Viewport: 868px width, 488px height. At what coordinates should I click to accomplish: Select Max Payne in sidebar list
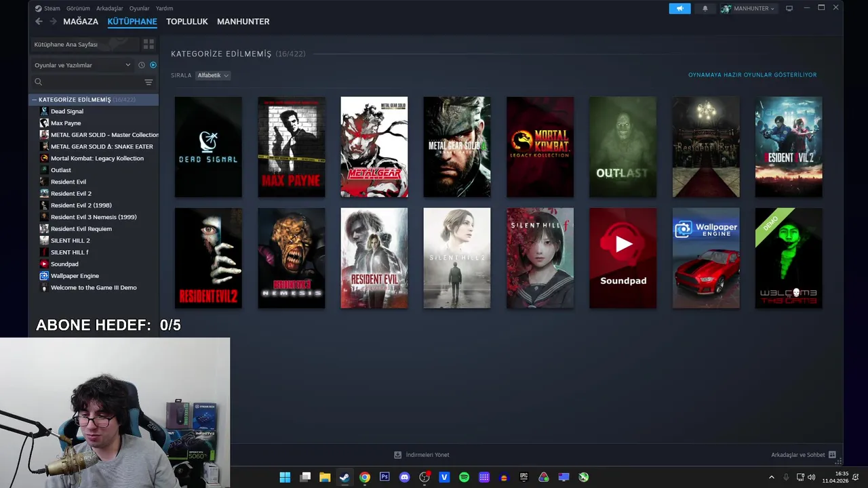click(66, 123)
